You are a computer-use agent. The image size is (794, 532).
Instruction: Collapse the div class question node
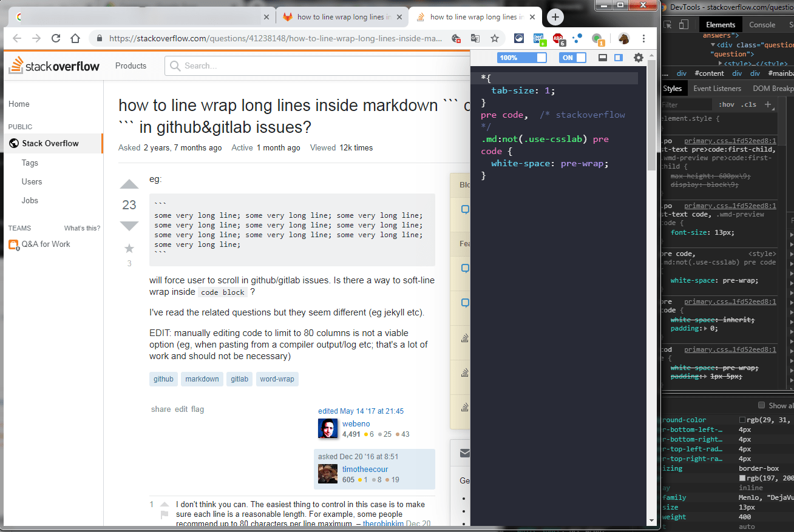point(713,45)
